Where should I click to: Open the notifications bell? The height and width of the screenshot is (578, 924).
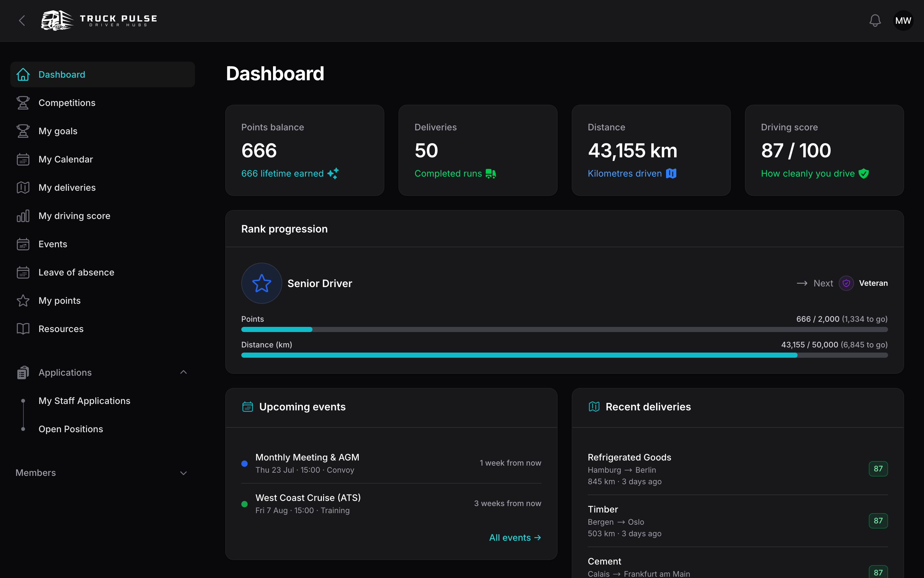pyautogui.click(x=875, y=21)
